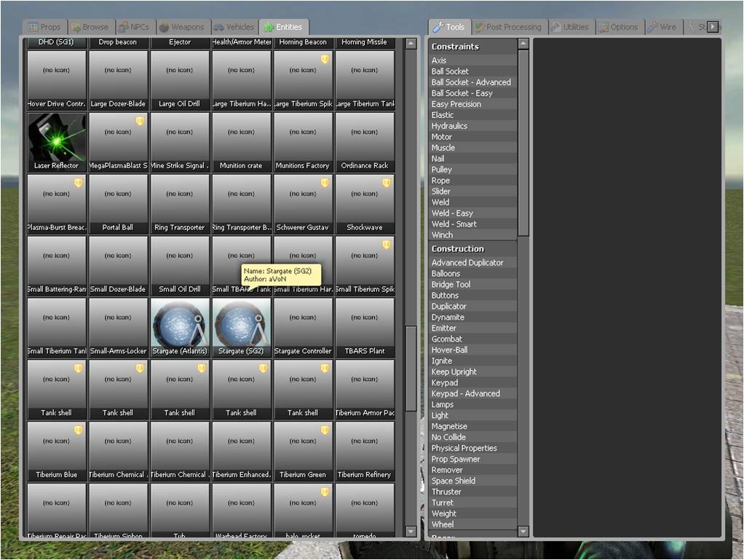Select the Laser Reflector entity icon
The width and height of the screenshot is (744, 560).
click(x=57, y=142)
